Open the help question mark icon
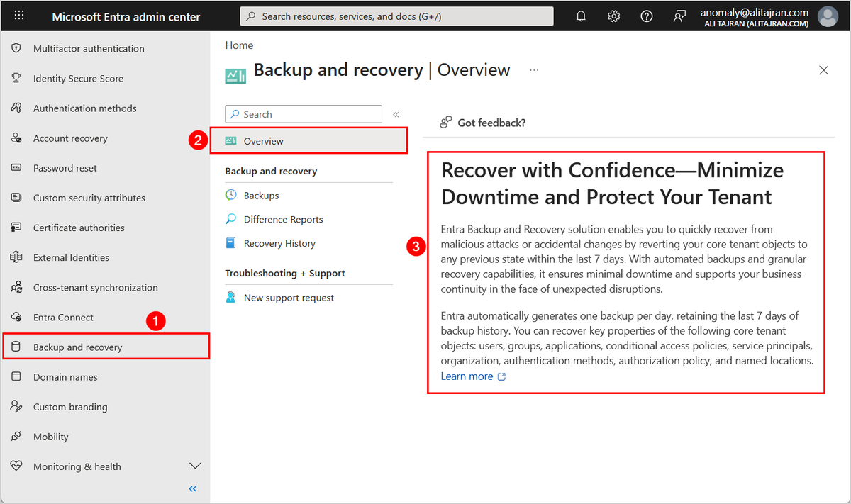Image resolution: width=851 pixels, height=504 pixels. (647, 16)
